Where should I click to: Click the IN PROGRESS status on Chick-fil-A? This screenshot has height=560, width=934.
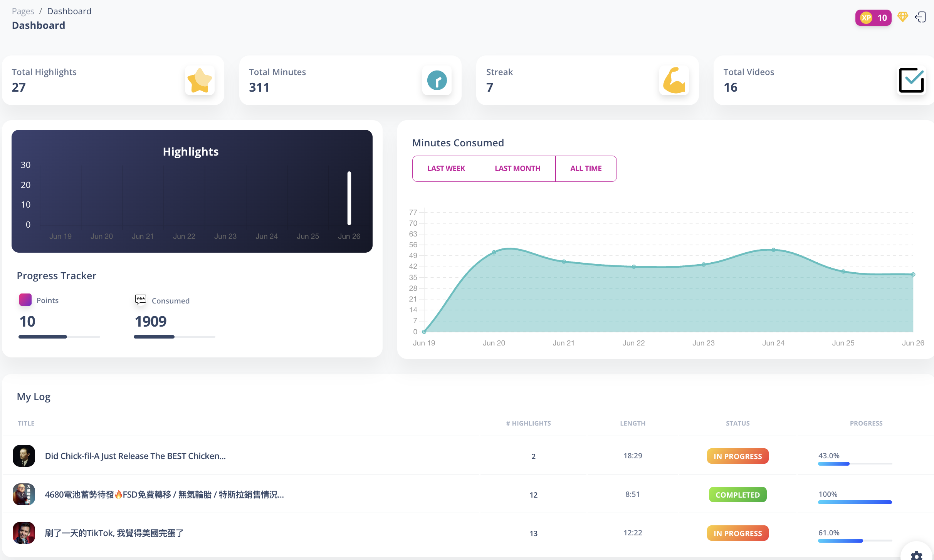coord(737,455)
